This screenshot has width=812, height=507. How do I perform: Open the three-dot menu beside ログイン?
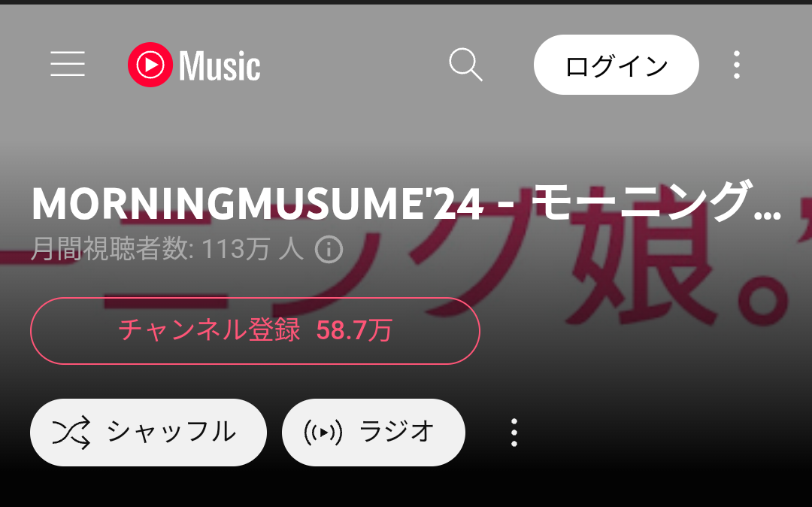click(x=736, y=65)
